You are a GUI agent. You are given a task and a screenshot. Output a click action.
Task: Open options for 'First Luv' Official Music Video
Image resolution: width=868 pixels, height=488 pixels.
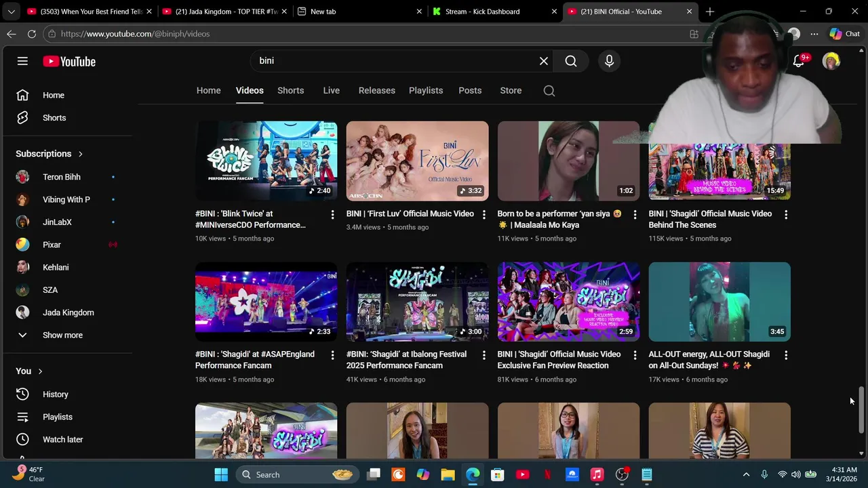(x=484, y=214)
